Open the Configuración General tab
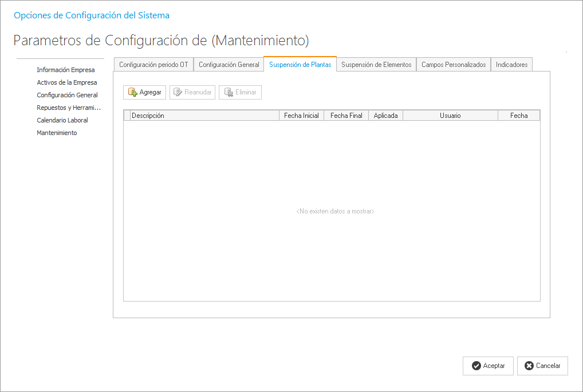Viewport: 583px width, 392px height. [x=229, y=65]
